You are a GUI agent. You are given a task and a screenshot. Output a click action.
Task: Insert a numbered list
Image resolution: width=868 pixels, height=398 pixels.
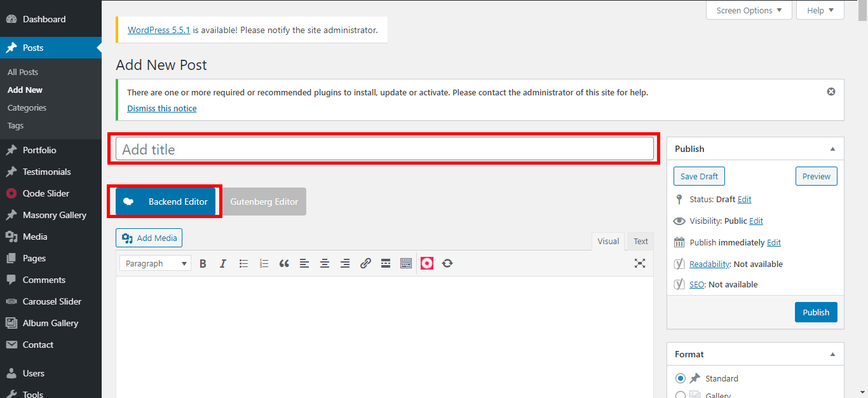(264, 263)
